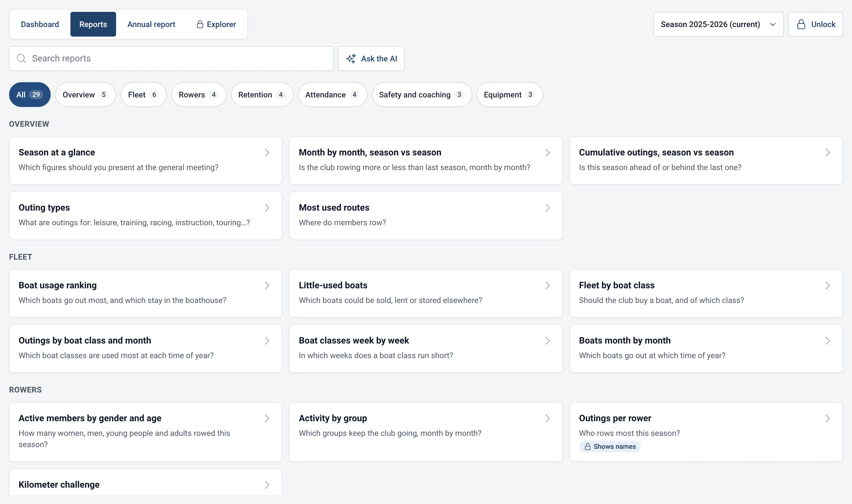Focus the Search reports field
Viewport: 852px width, 504px height.
pos(171,58)
